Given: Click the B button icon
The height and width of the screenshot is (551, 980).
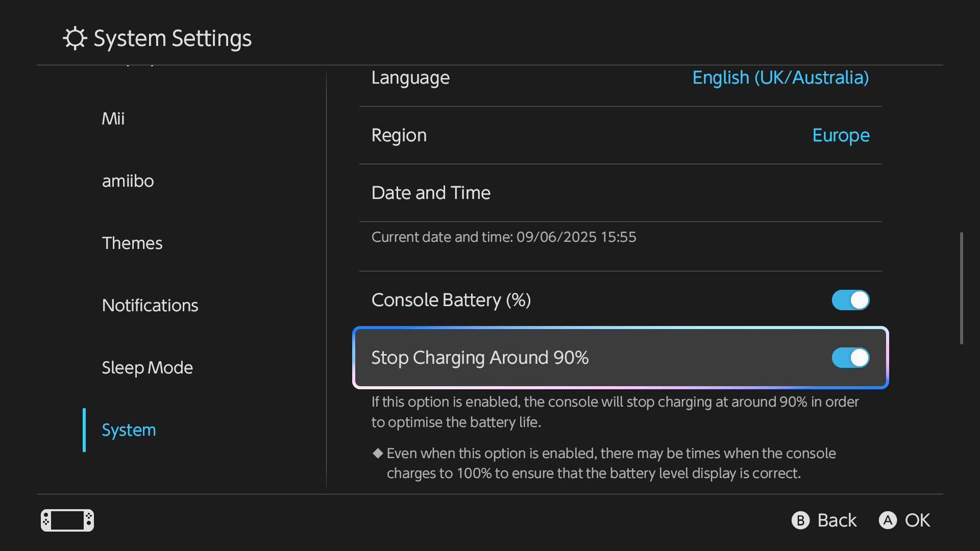Looking at the screenshot, I should [800, 520].
